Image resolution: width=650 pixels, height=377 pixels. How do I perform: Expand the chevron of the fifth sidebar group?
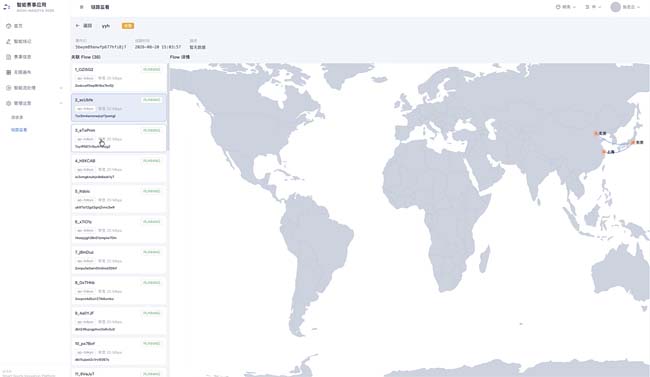pos(61,88)
